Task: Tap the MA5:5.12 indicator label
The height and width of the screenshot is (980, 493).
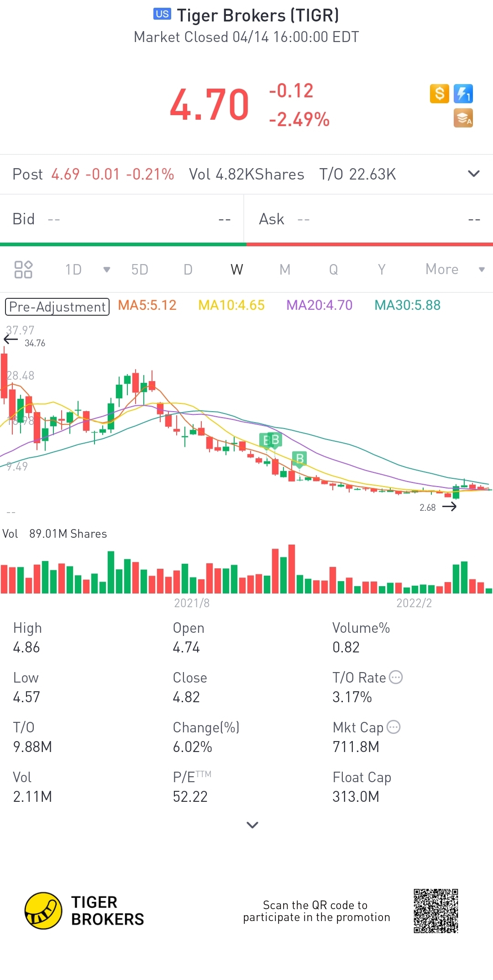Action: [147, 305]
